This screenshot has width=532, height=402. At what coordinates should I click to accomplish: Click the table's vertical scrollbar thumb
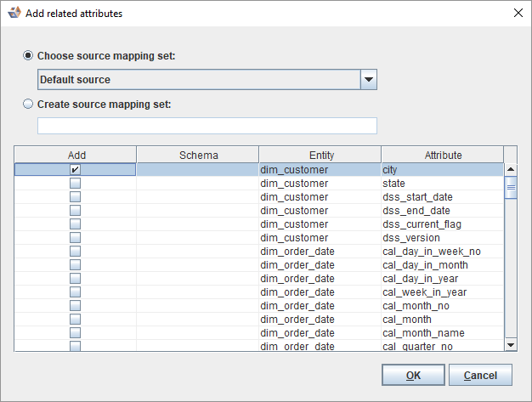click(x=511, y=188)
